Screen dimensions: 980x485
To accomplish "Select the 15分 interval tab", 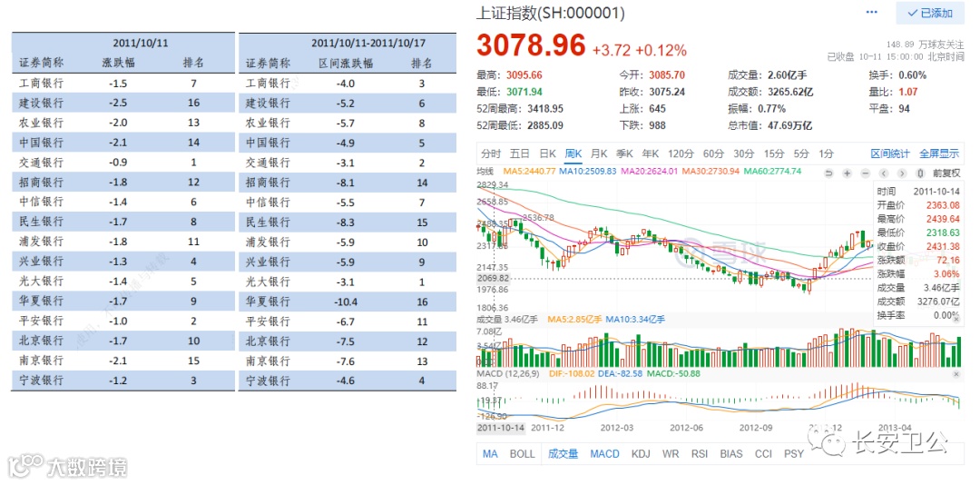I will tap(774, 153).
